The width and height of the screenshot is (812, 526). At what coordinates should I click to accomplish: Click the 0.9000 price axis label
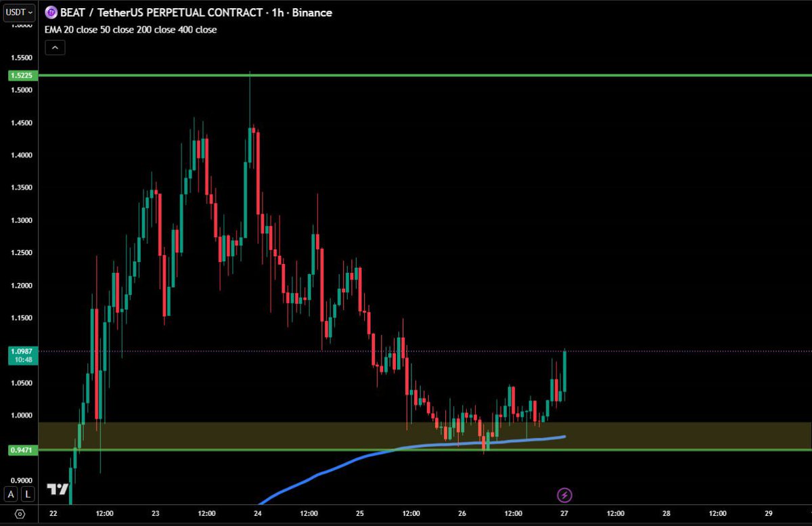pyautogui.click(x=22, y=481)
